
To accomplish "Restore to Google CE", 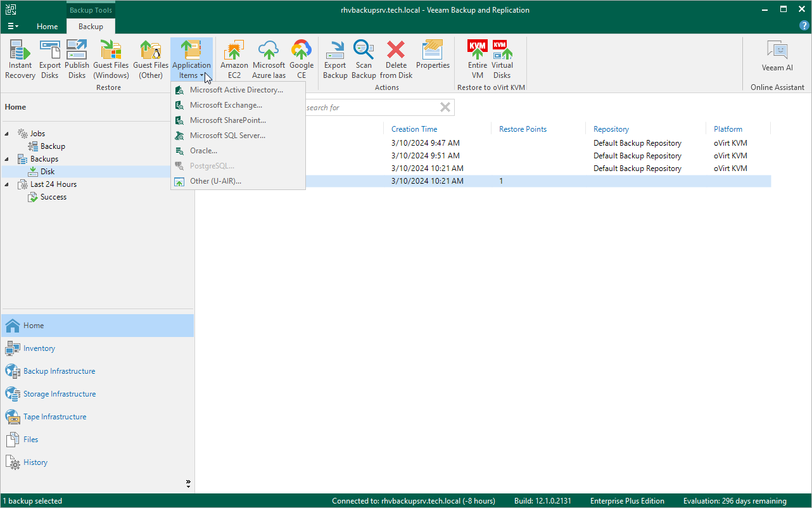I will (301, 60).
